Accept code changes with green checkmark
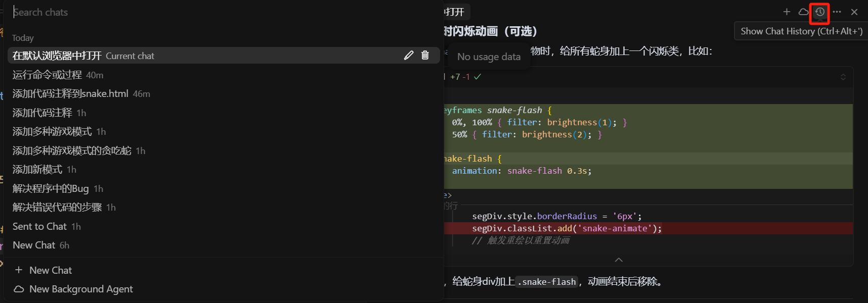 coord(478,77)
